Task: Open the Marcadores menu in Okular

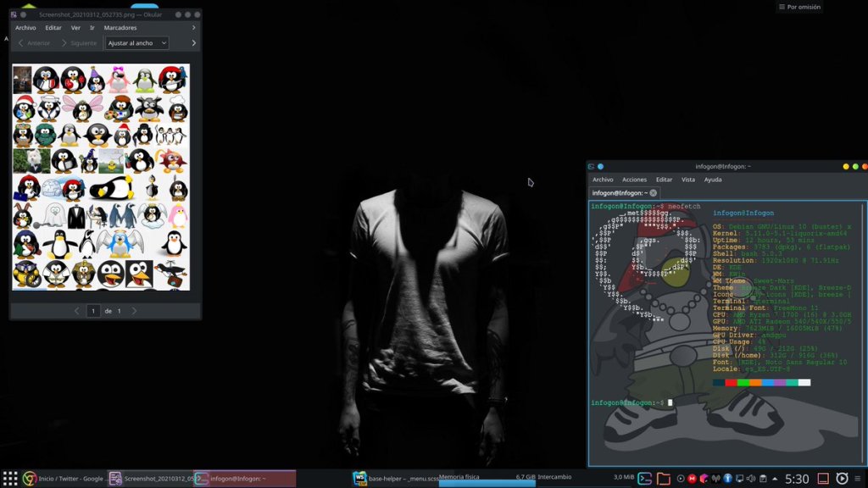Action: click(120, 28)
